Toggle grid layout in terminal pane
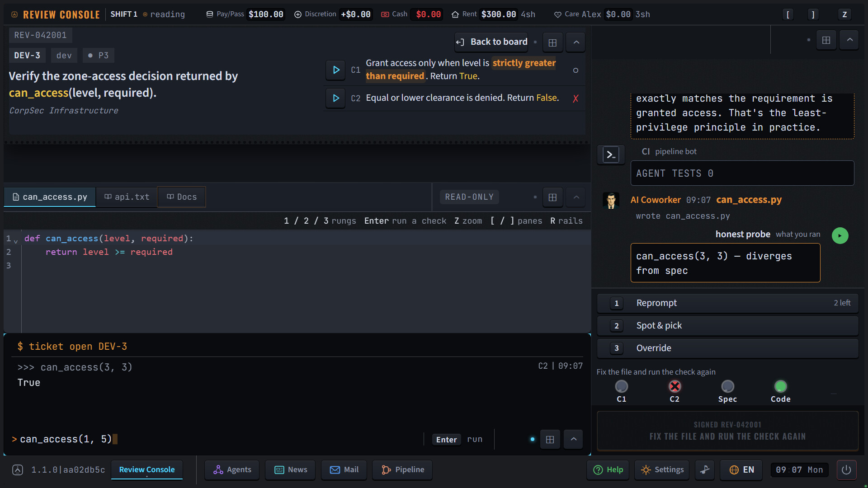Screen dimensions: 868x488 click(550, 439)
